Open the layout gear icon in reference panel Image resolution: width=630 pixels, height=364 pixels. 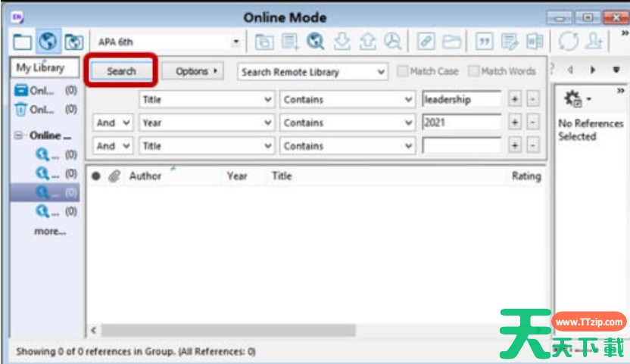tap(573, 99)
